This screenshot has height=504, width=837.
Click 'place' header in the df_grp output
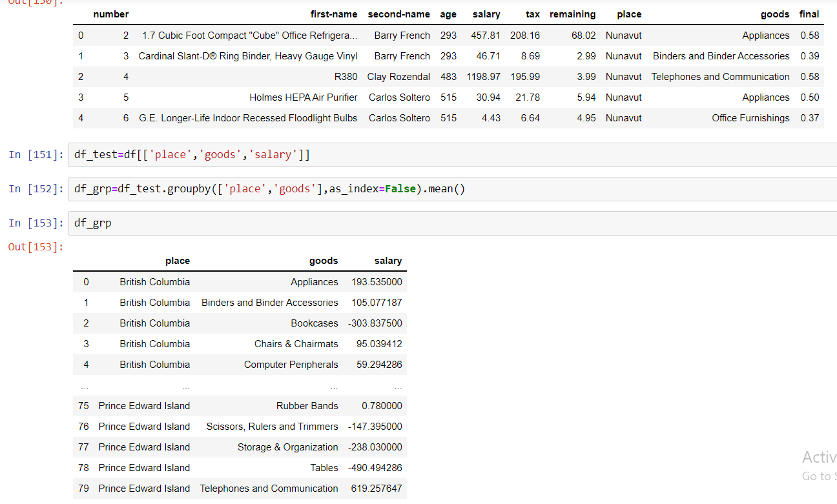[178, 261]
